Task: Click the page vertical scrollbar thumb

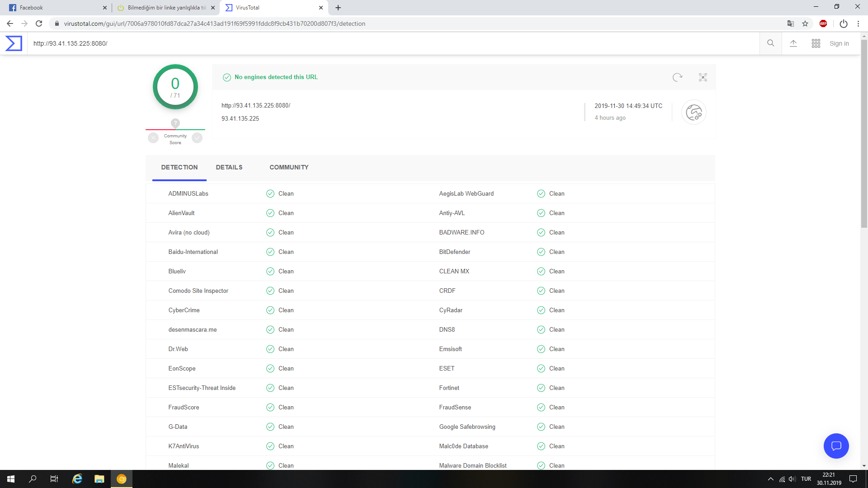Action: click(x=864, y=133)
